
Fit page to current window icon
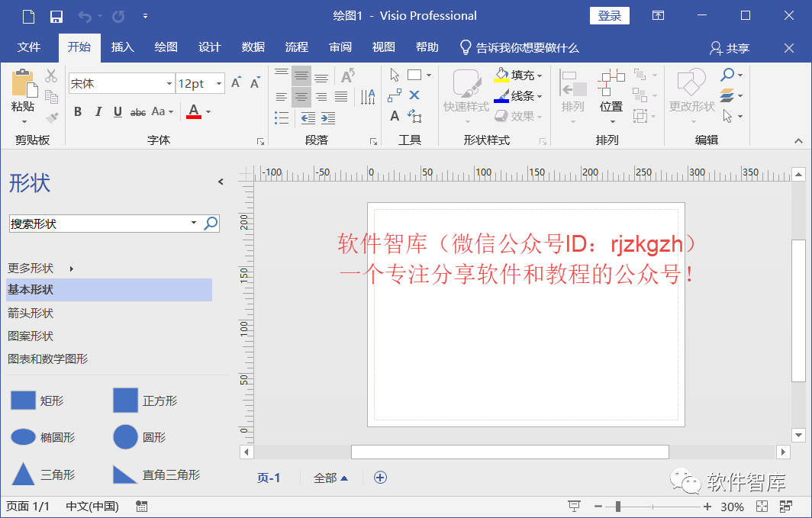coord(762,506)
